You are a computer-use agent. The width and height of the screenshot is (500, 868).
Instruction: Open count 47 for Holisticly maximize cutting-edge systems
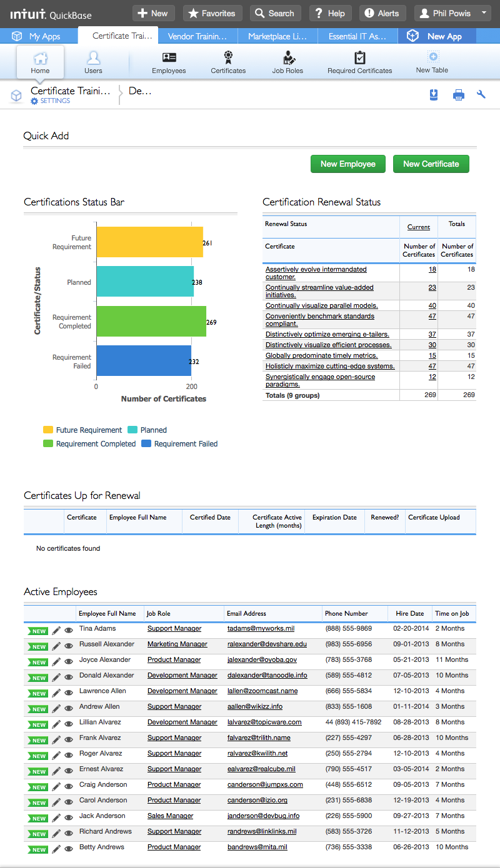click(x=432, y=366)
